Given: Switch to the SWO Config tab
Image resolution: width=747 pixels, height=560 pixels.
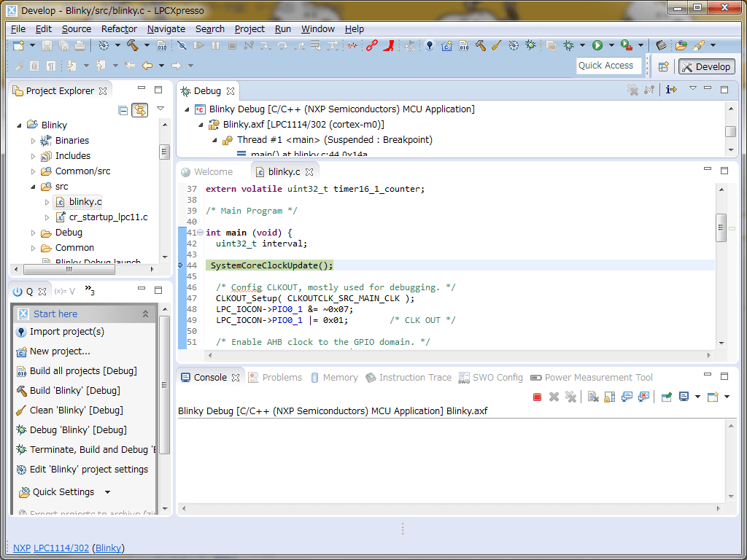Looking at the screenshot, I should coord(491,378).
